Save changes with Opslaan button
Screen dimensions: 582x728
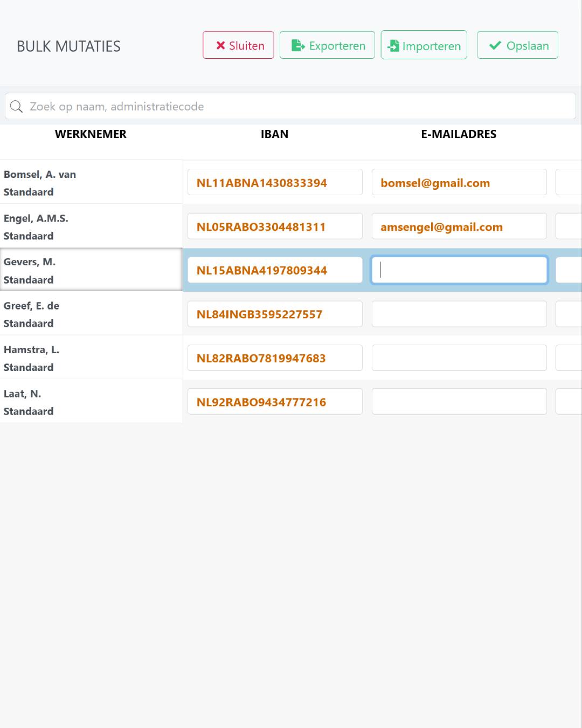point(517,45)
